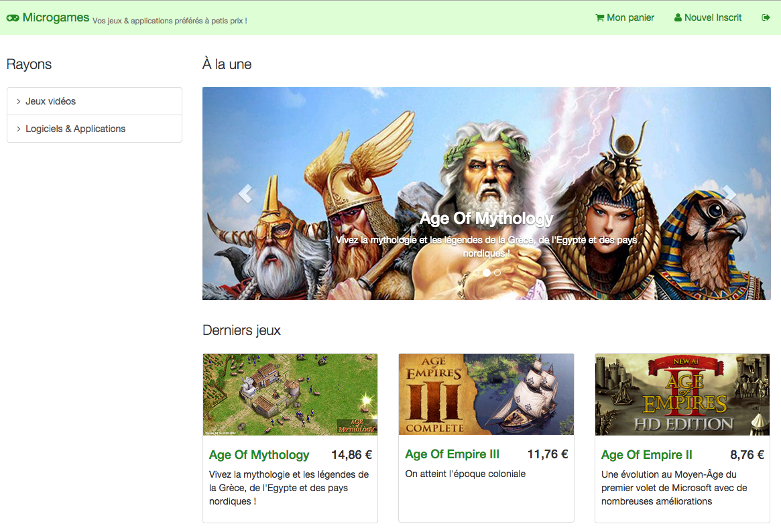Click the 14,86 € price
Viewport: 781px width, 532px height.
(352, 455)
